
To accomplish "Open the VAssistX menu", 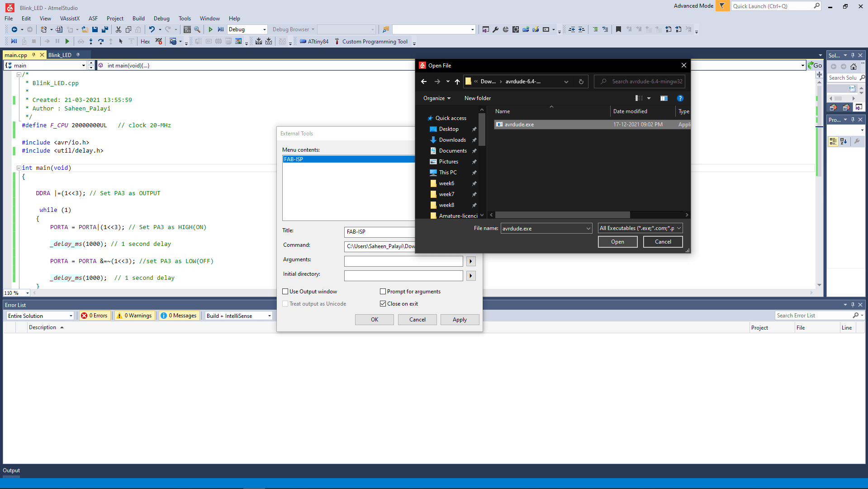I will (70, 19).
